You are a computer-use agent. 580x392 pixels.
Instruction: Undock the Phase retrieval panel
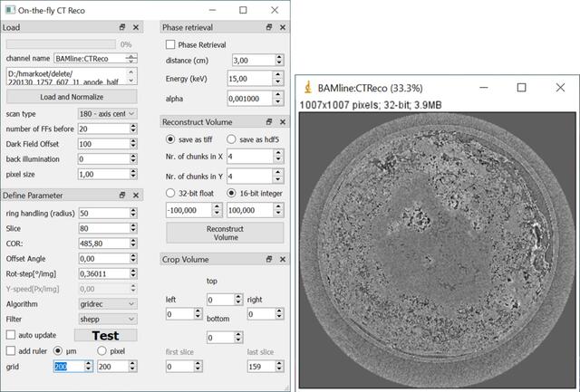pyautogui.click(x=269, y=27)
